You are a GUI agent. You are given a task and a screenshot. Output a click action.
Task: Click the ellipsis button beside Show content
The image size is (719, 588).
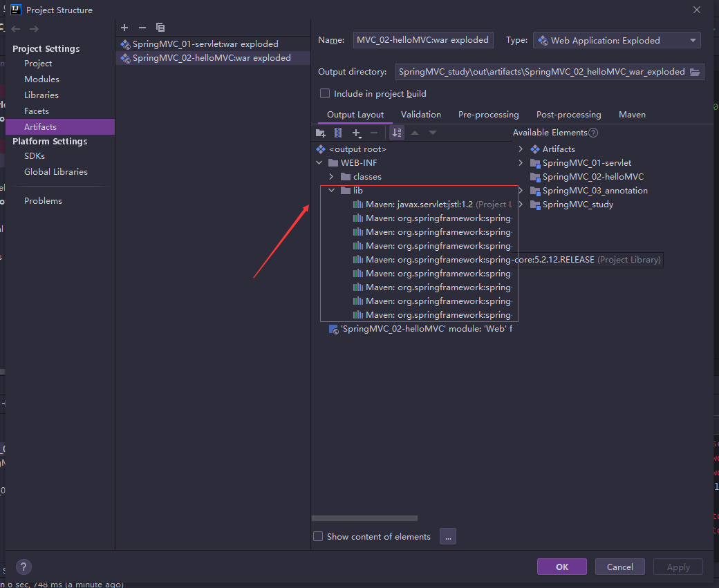pos(448,536)
